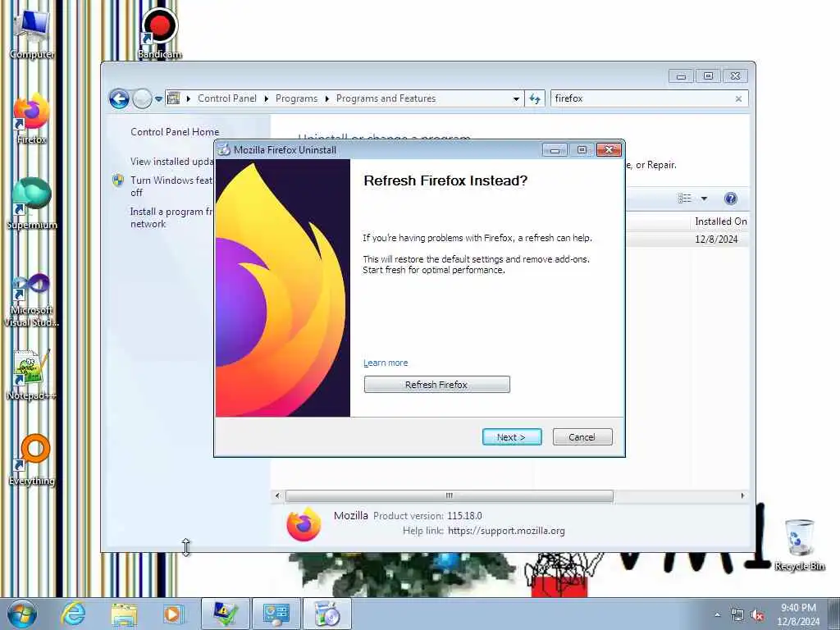Click the Programs and Features breadcrumb
Image resolution: width=840 pixels, height=630 pixels.
[386, 98]
